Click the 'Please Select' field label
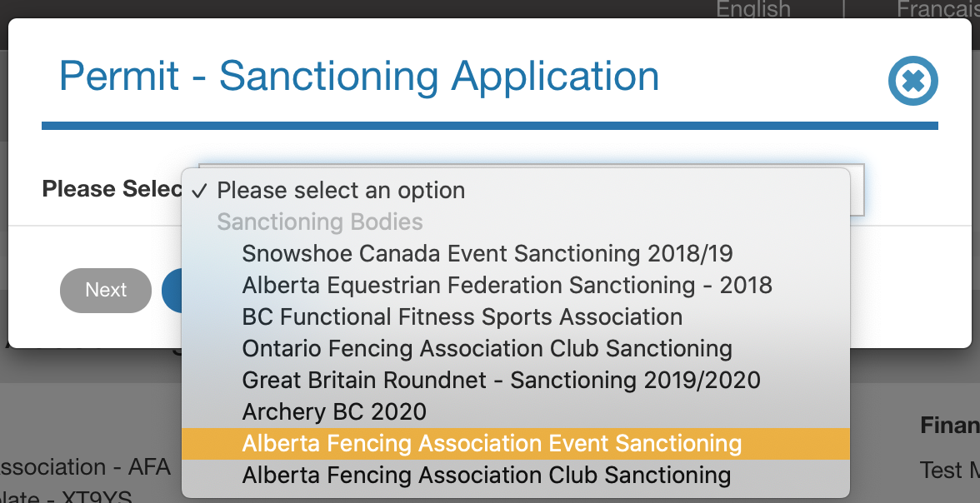This screenshot has width=980, height=503. pos(112,189)
